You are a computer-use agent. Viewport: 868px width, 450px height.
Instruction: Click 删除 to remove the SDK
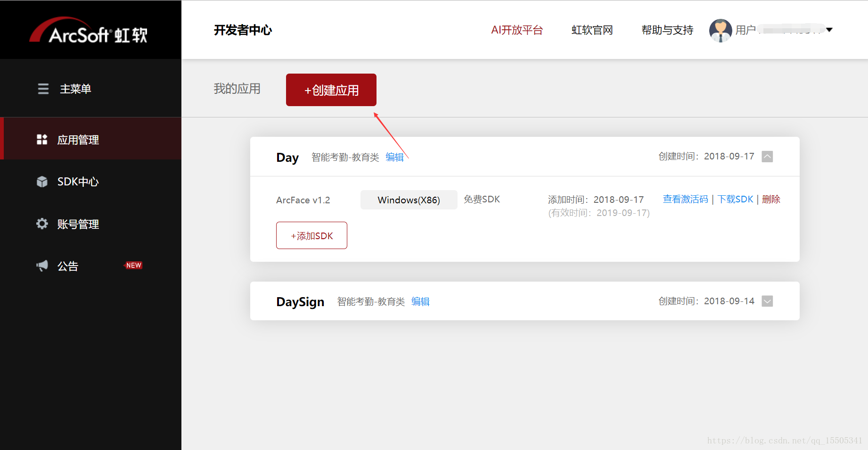tap(771, 199)
